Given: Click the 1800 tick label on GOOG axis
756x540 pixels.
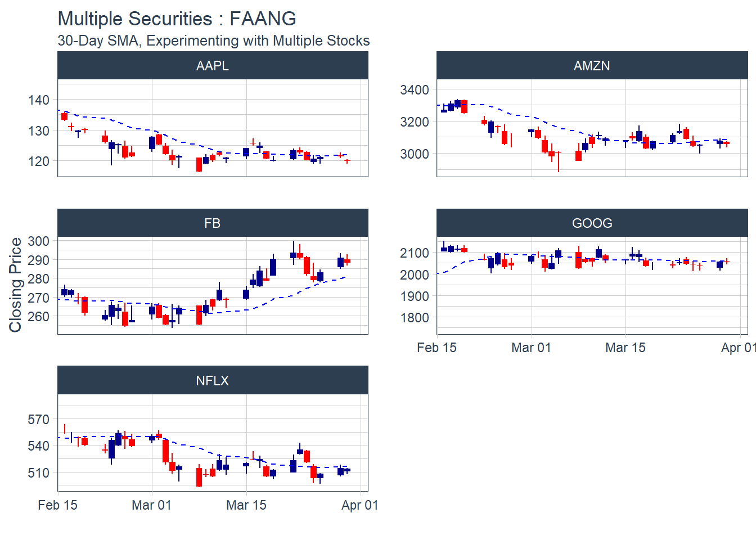Looking at the screenshot, I should (414, 318).
